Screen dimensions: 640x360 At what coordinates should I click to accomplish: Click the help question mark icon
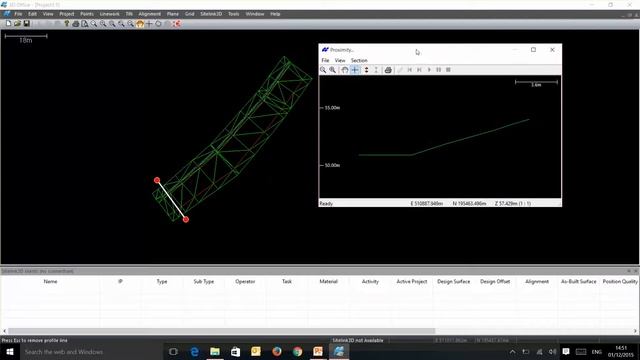pyautogui.click(x=67, y=24)
